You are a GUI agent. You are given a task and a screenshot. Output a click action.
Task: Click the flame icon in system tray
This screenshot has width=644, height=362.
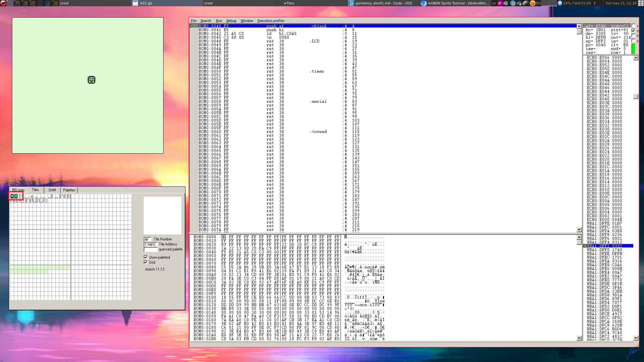point(500,3)
